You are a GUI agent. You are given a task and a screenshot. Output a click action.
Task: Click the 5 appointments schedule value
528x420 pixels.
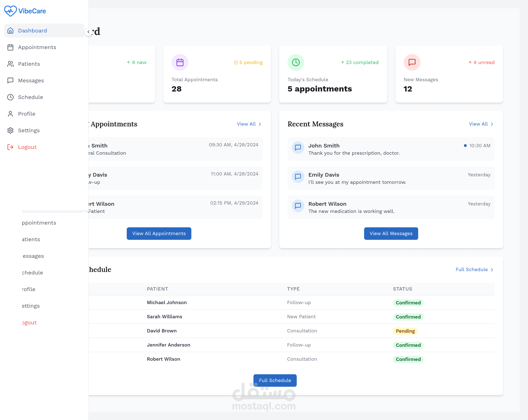pyautogui.click(x=320, y=89)
